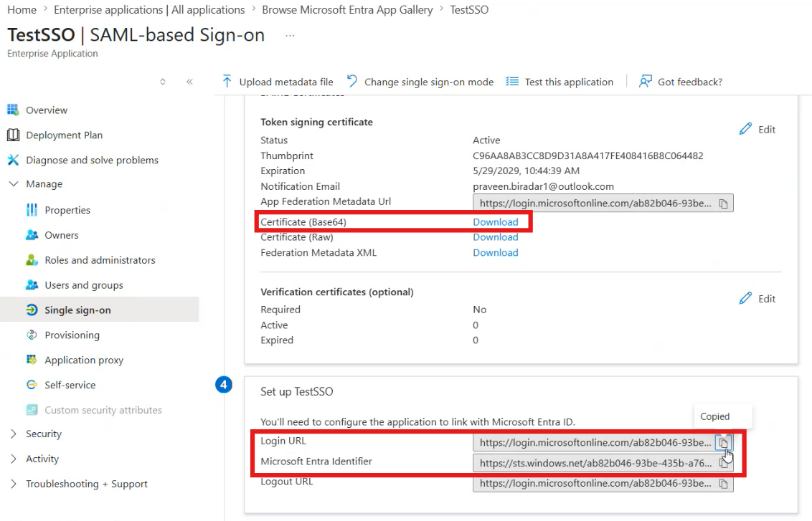
Task: Click Roles and administrators icon
Action: [x=32, y=259]
